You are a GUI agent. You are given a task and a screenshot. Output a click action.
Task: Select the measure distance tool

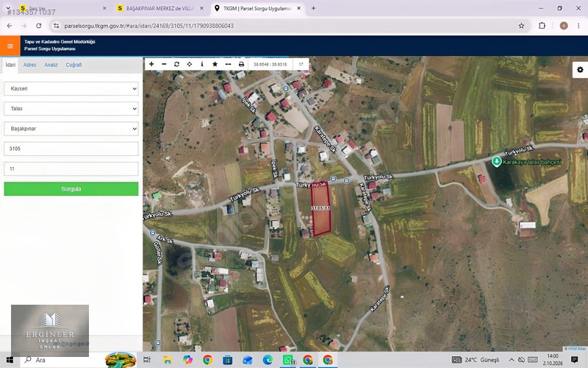(x=228, y=64)
